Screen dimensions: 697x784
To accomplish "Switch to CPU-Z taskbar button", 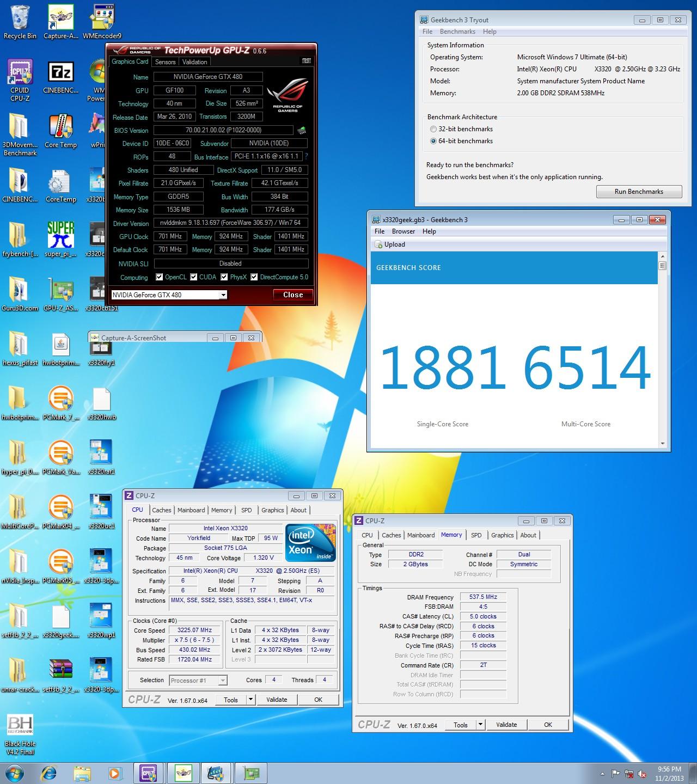I will point(149,773).
